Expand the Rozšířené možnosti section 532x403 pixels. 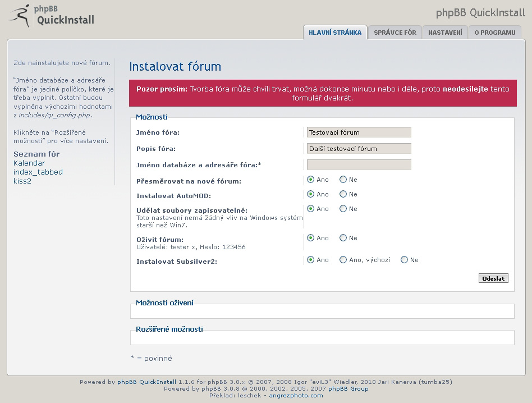(169, 329)
